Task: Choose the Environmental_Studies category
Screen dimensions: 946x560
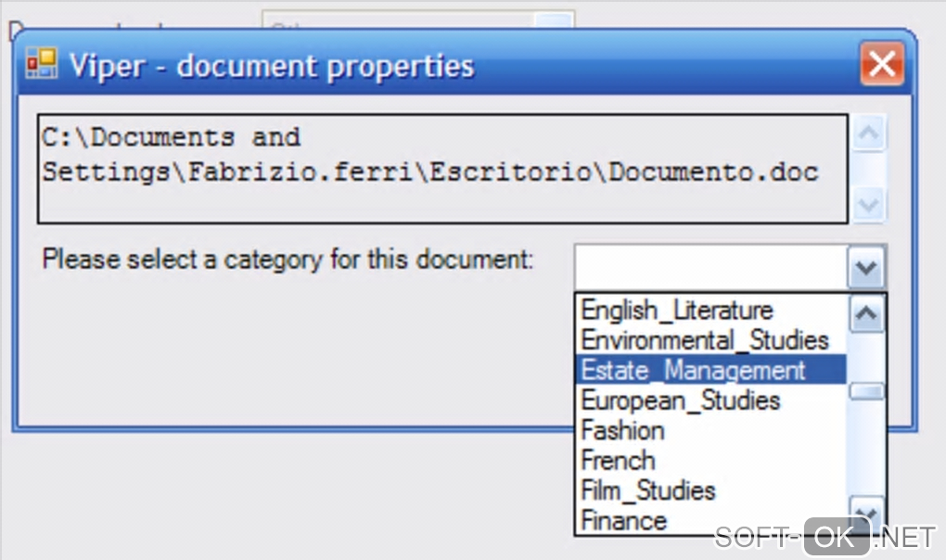Action: [705, 339]
